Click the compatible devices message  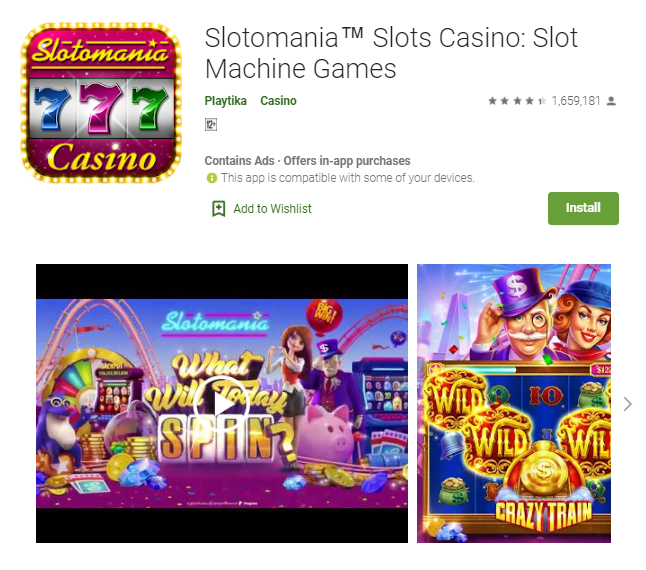click(348, 178)
